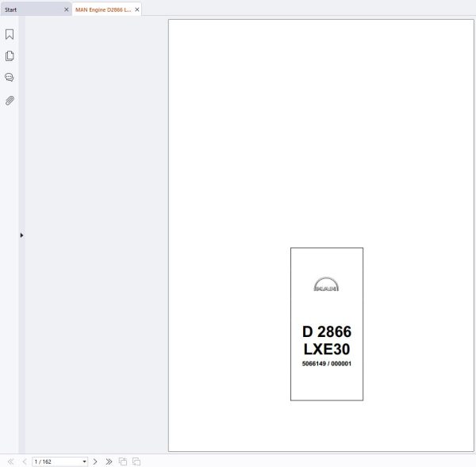The height and width of the screenshot is (467, 476).
Task: Open the Attachments paperclip panel icon
Action: [x=10, y=101]
